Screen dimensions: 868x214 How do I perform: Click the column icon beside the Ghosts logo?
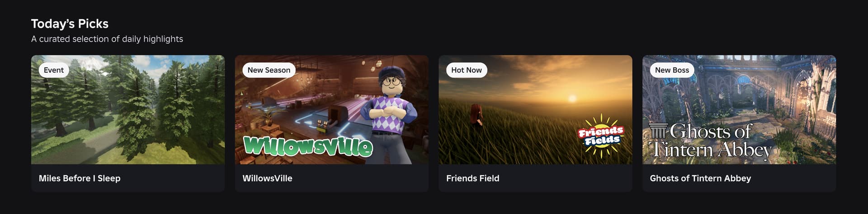tap(658, 130)
